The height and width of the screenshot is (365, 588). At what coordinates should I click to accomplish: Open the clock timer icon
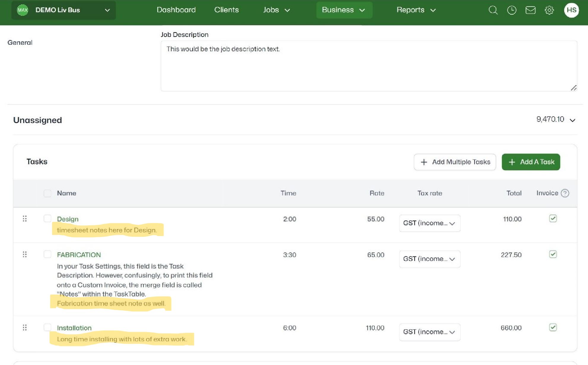[511, 10]
